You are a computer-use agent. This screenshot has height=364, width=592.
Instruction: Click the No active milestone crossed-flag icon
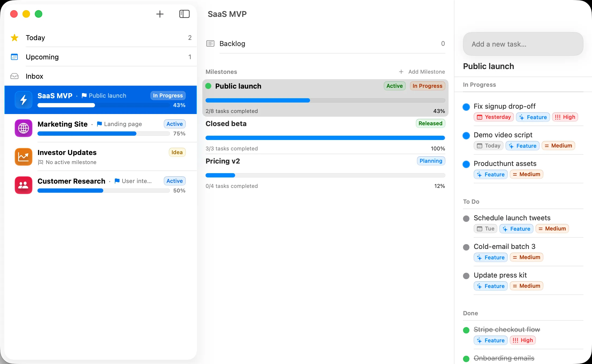(41, 162)
